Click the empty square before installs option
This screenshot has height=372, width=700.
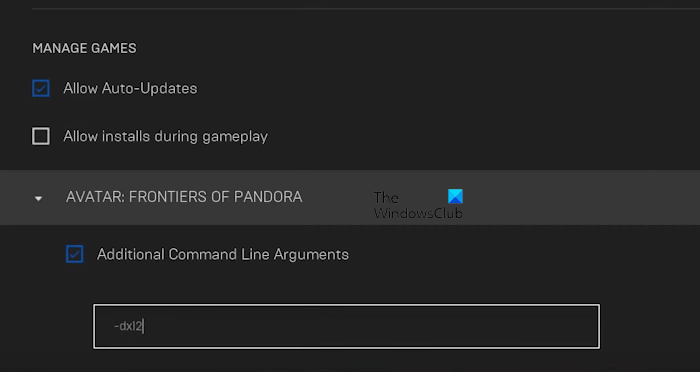pos(41,136)
